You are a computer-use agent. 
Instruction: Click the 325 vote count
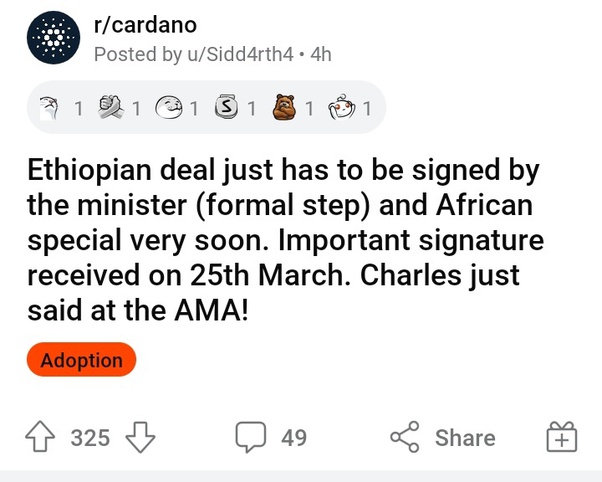pyautogui.click(x=90, y=437)
